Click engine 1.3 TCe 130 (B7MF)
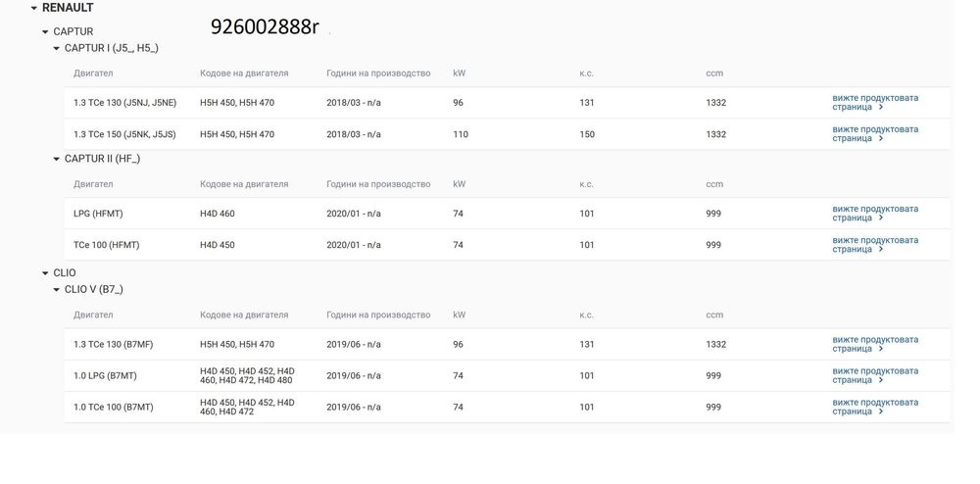The image size is (980, 484). [113, 344]
